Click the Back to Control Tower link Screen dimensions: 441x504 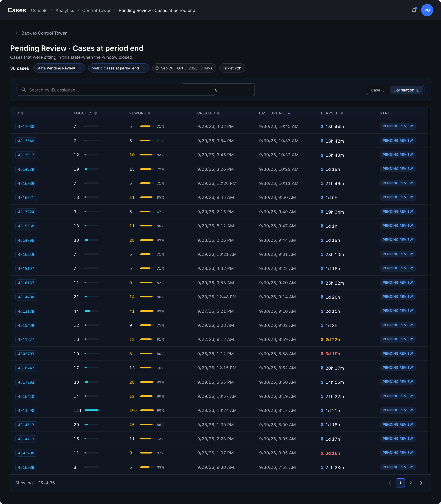pos(41,33)
